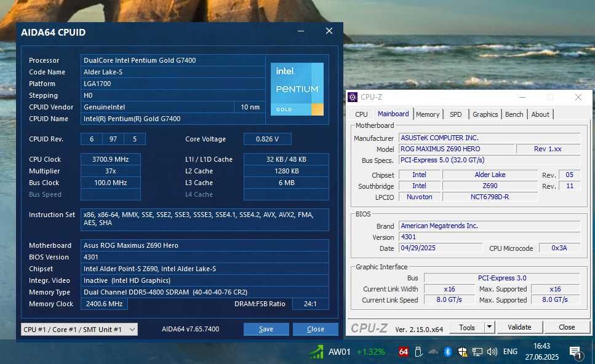Click the Memory Type 'Dual Channel DDR5-4800 SDRAM' field
Image resolution: width=595 pixels, height=364 pixels.
[204, 292]
